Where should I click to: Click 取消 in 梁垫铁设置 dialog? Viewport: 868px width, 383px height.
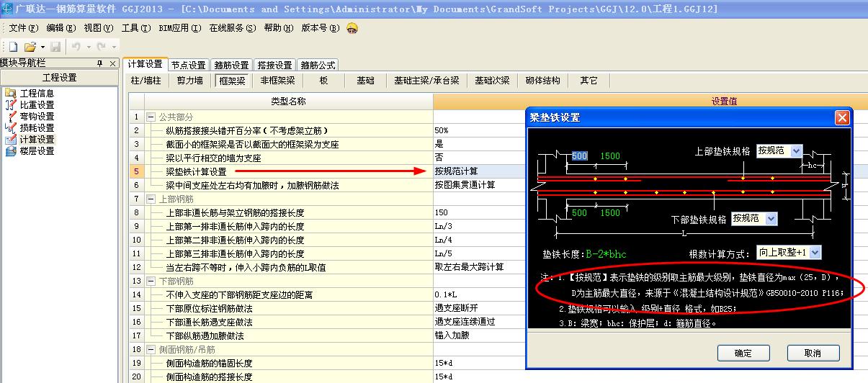click(813, 353)
